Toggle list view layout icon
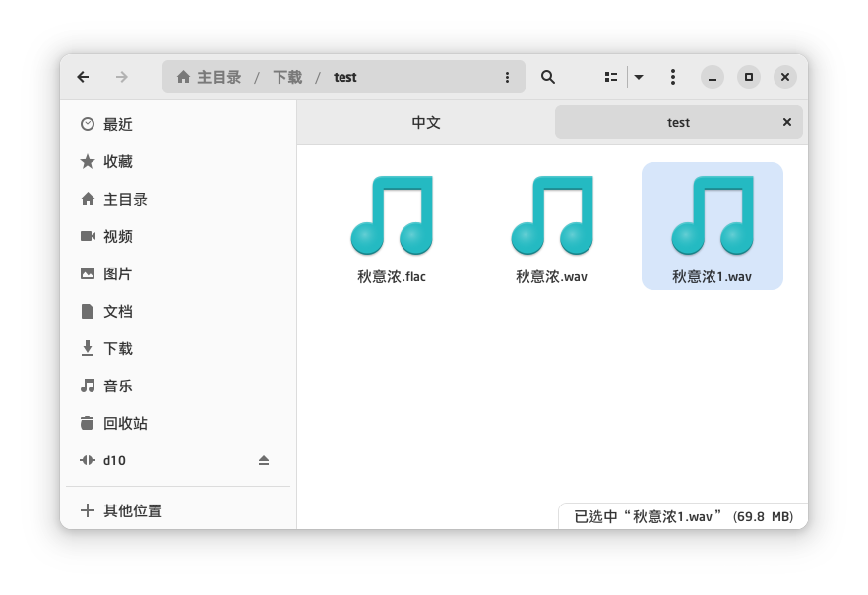868x595 pixels. pyautogui.click(x=611, y=77)
